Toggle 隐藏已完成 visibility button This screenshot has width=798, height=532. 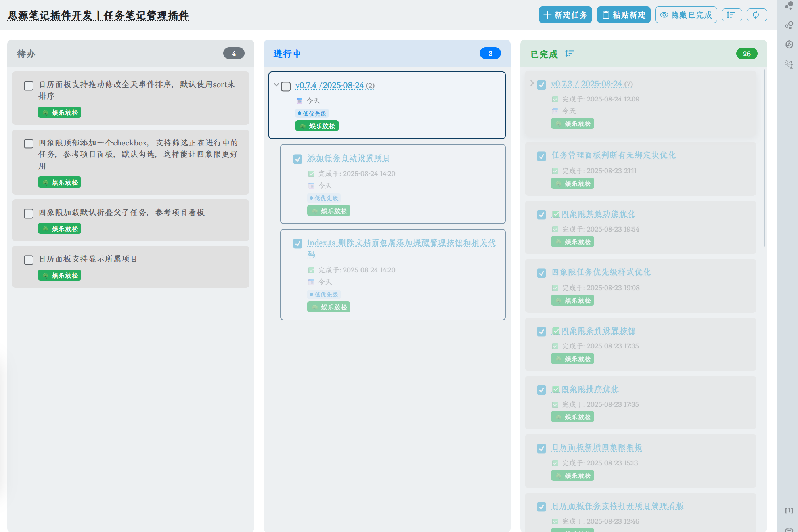tap(686, 15)
